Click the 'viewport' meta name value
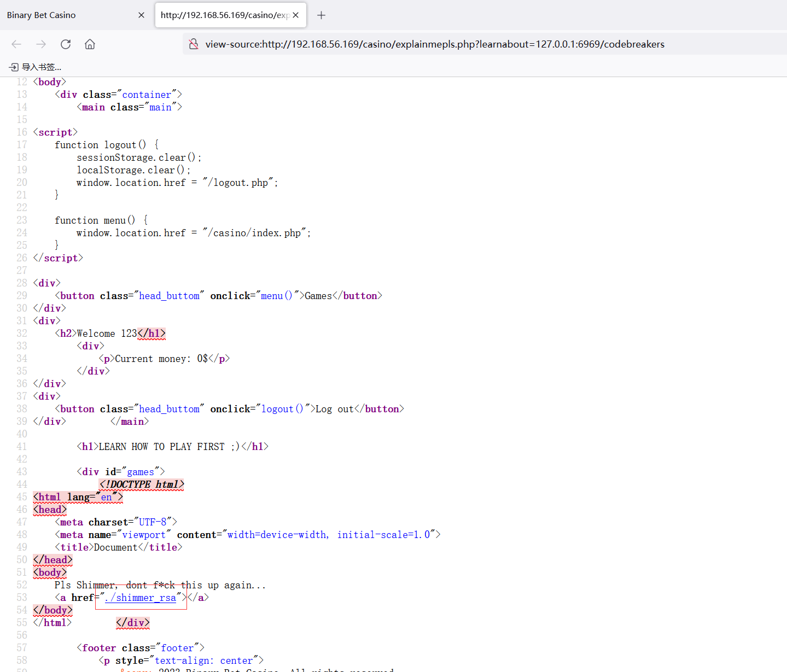Image resolution: width=787 pixels, height=672 pixels. 144,535
